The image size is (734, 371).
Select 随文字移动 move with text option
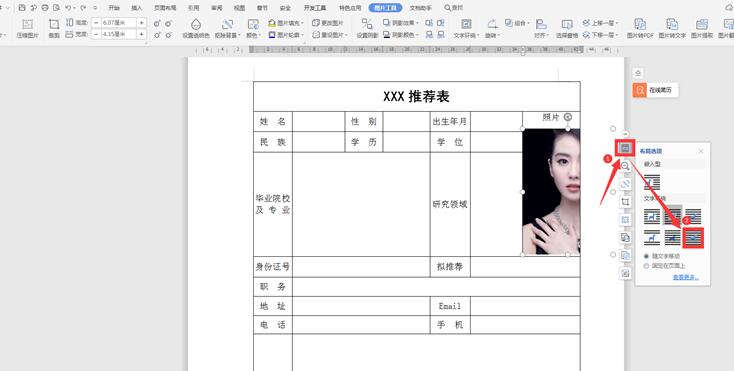(x=662, y=256)
